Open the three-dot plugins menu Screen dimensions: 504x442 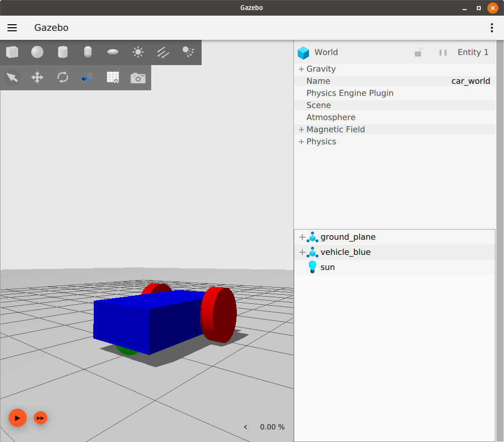492,28
